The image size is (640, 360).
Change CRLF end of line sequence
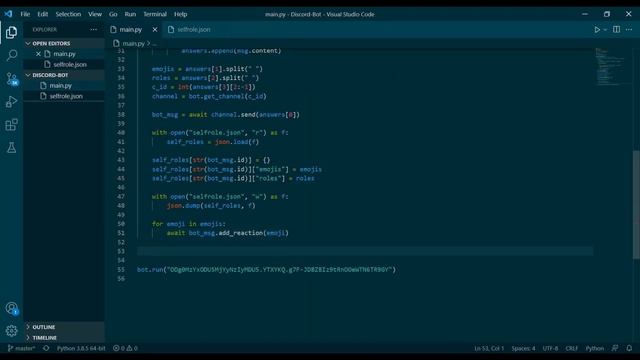[571, 348]
